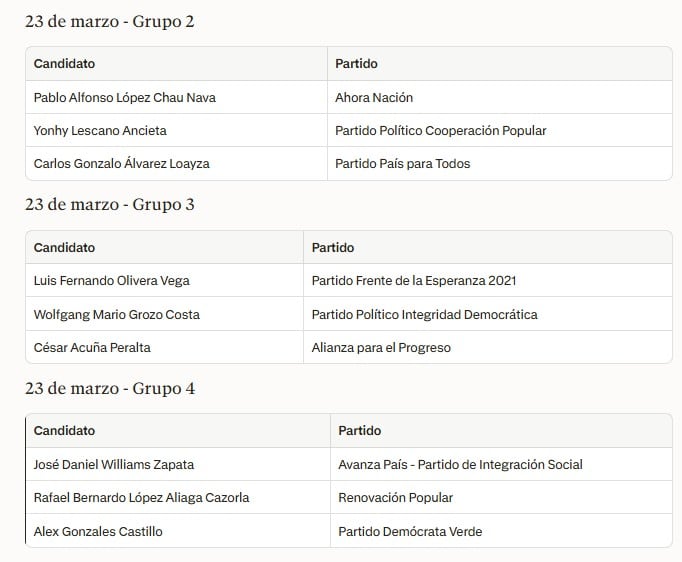Select the cell 'José Daniel Williams Zapata'
This screenshot has width=682, height=562.
[x=178, y=464]
